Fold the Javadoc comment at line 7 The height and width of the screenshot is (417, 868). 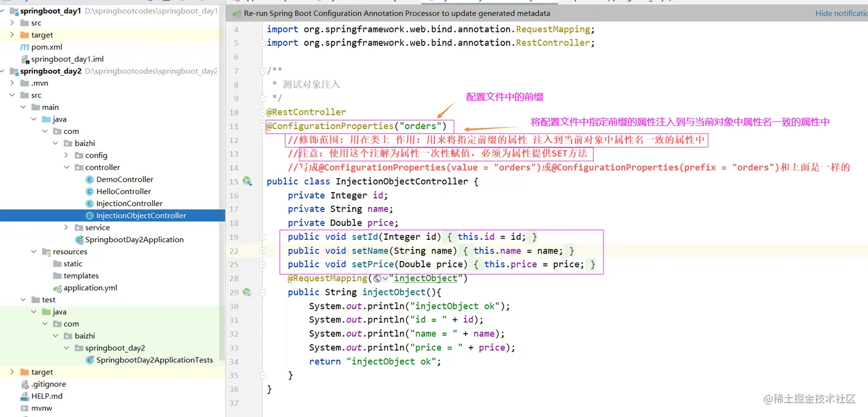pyautogui.click(x=262, y=71)
